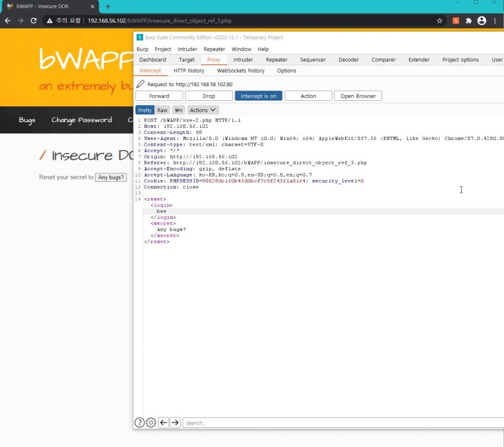Switch to the Project options tab
Screen dimensions: 504x447
tap(460, 60)
